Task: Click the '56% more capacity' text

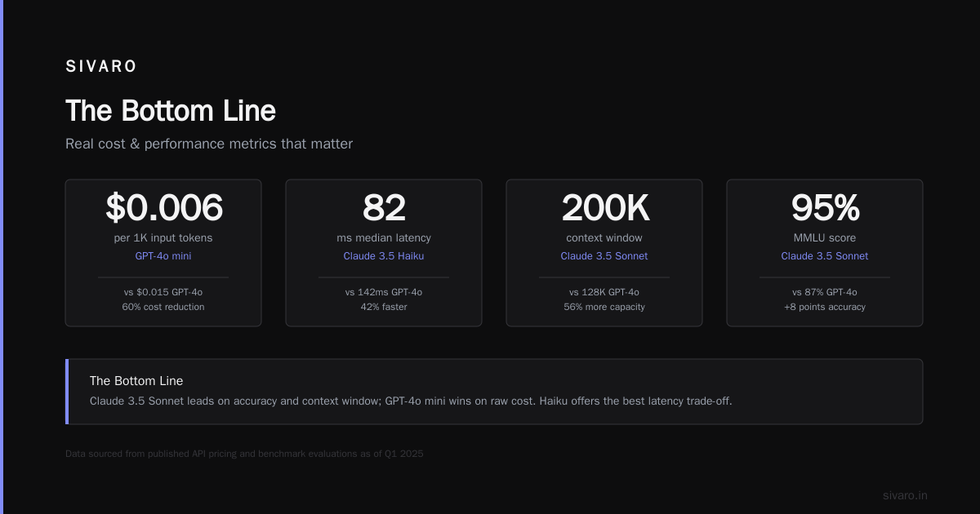Action: 604,307
